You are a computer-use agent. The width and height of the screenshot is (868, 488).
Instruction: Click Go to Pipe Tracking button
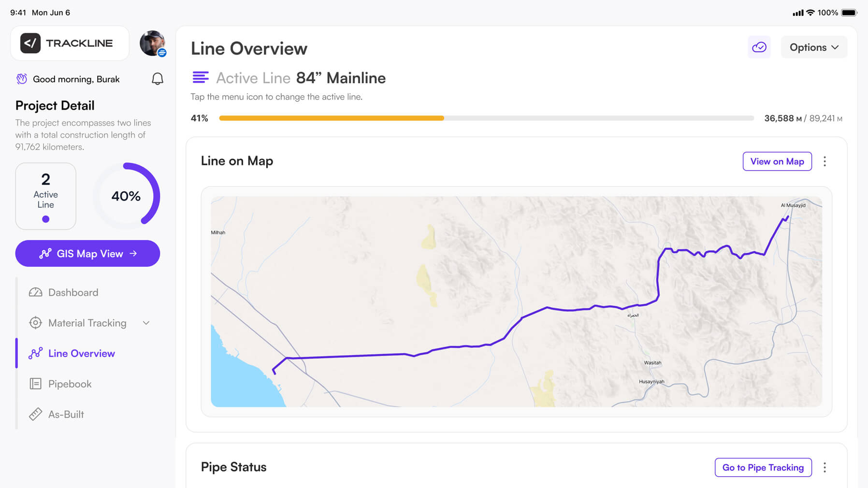coord(763,467)
